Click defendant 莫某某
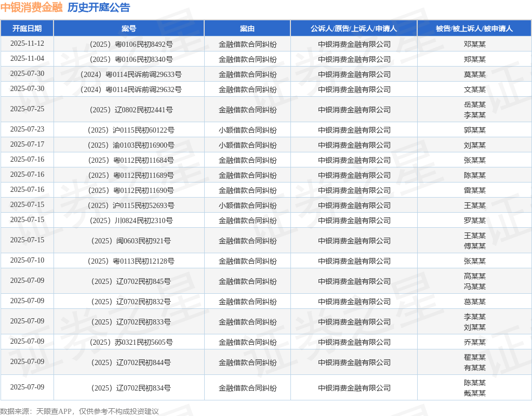 [x=475, y=74]
